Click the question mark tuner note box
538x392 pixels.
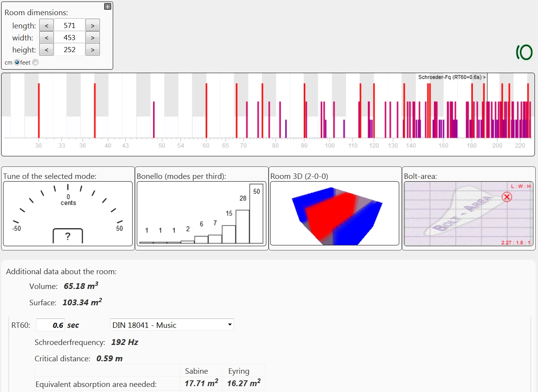[68, 236]
